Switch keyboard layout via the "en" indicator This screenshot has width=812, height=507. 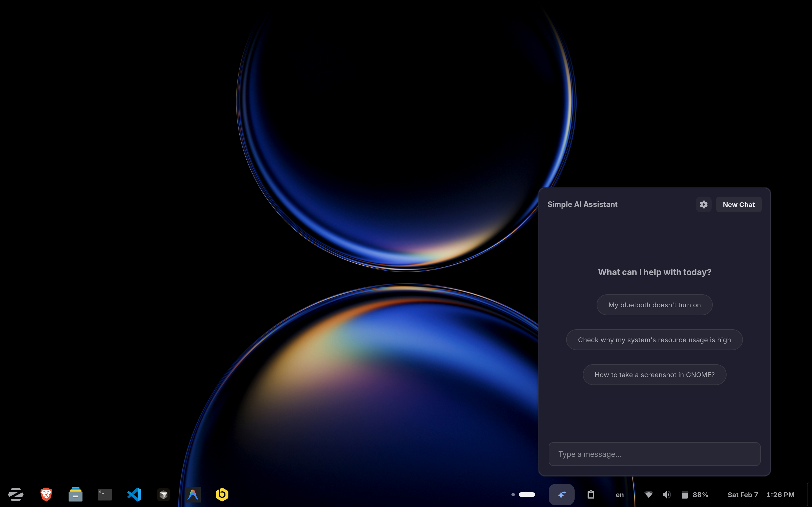tap(619, 494)
